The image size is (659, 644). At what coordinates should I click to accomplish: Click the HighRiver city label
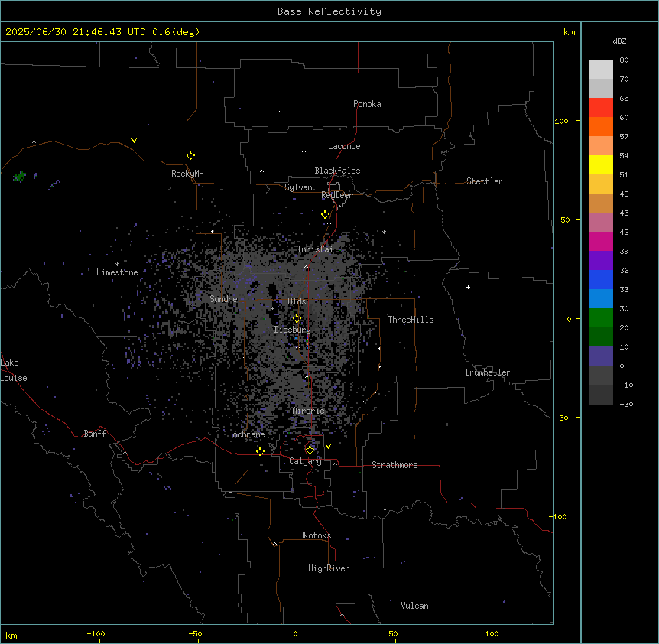point(329,568)
